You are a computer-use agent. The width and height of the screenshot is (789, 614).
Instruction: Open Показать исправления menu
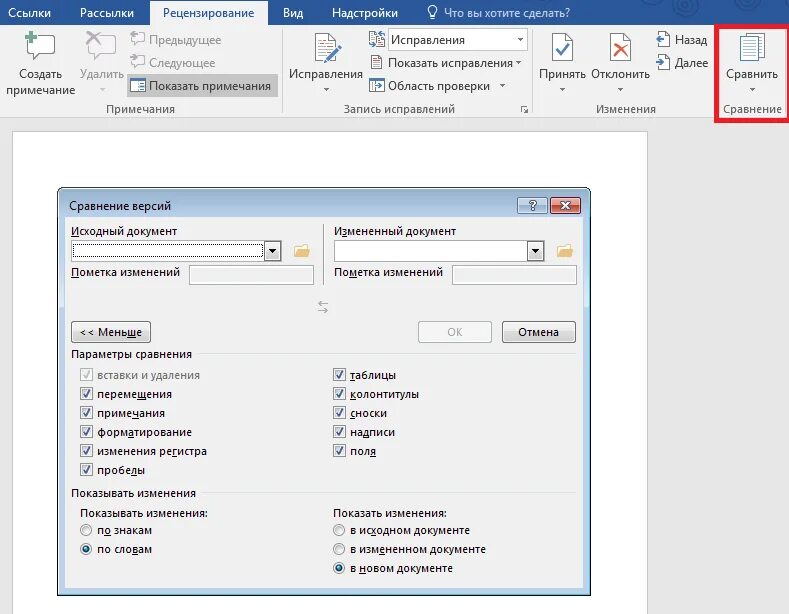[446, 63]
